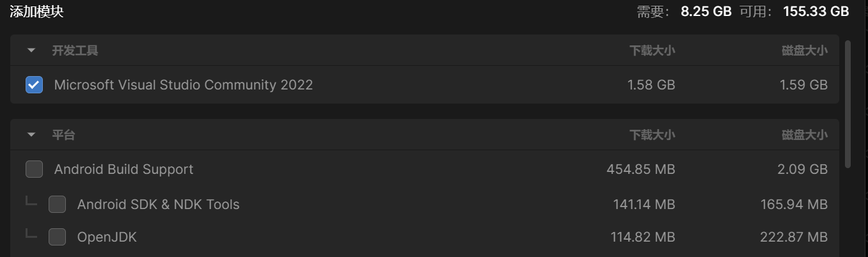Click the 155.33 GB available space value
868x257 pixels.
click(816, 12)
